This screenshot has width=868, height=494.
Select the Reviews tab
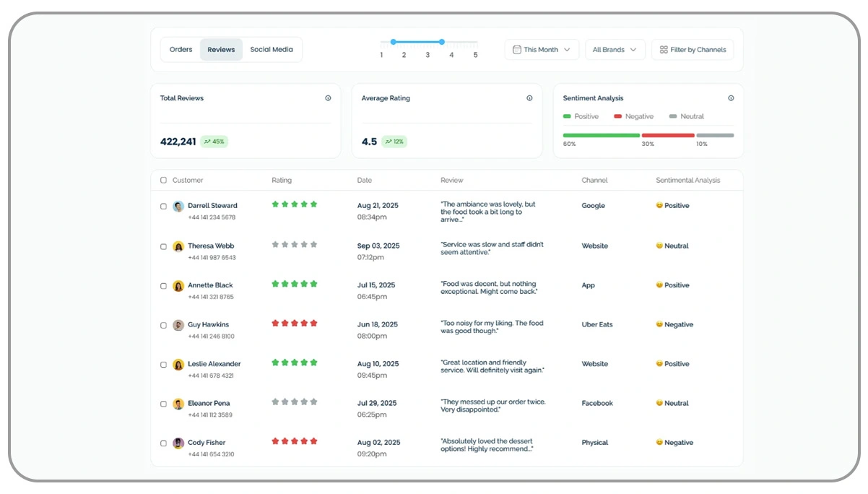tap(221, 49)
